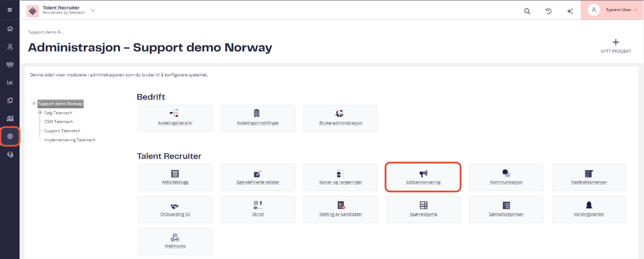The height and width of the screenshot is (259, 644).
Task: Open the Kommunikasjon module link
Action: 506,182
